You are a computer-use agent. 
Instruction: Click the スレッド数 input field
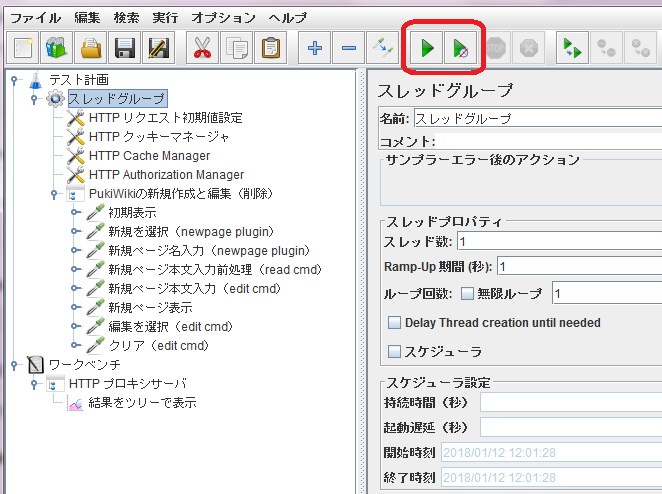pyautogui.click(x=558, y=241)
